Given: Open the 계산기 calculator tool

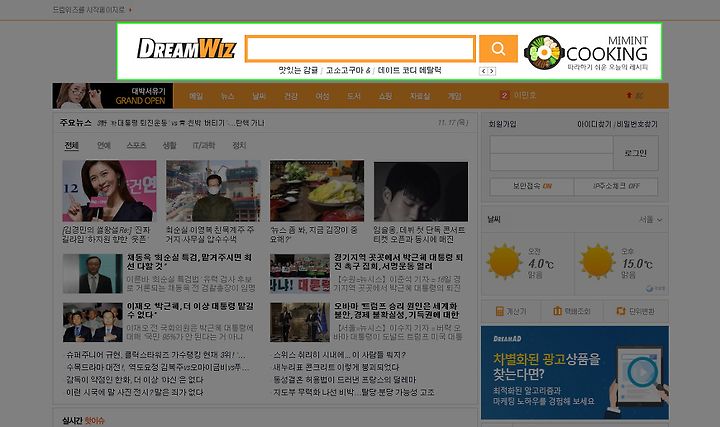Looking at the screenshot, I should coord(511,311).
